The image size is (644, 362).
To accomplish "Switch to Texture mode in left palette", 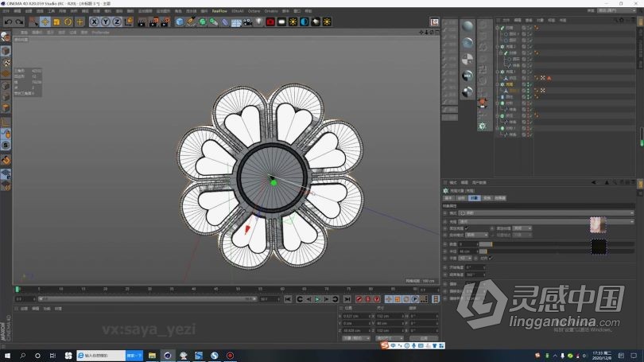I will [6, 63].
